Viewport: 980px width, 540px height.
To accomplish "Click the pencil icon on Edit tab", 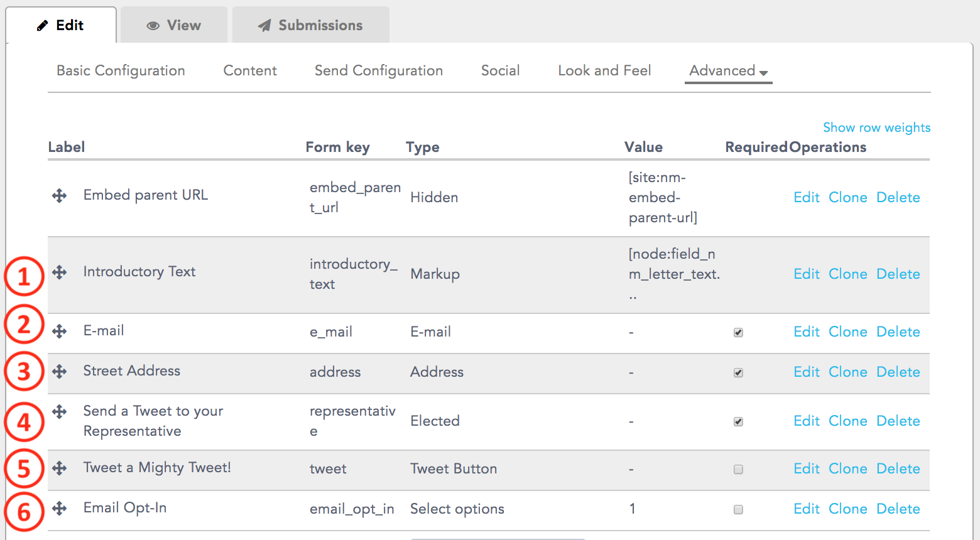I will pos(42,26).
